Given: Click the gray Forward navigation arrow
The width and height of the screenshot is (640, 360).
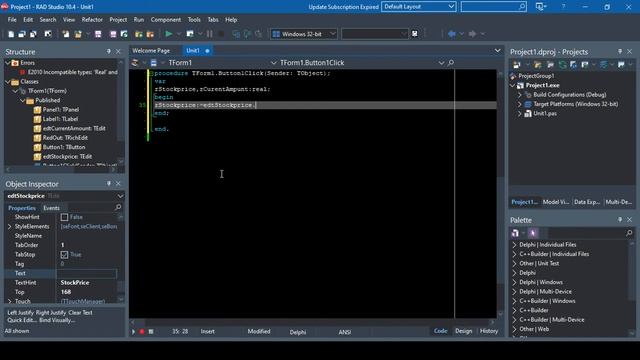Looking at the screenshot, I should click(472, 34).
